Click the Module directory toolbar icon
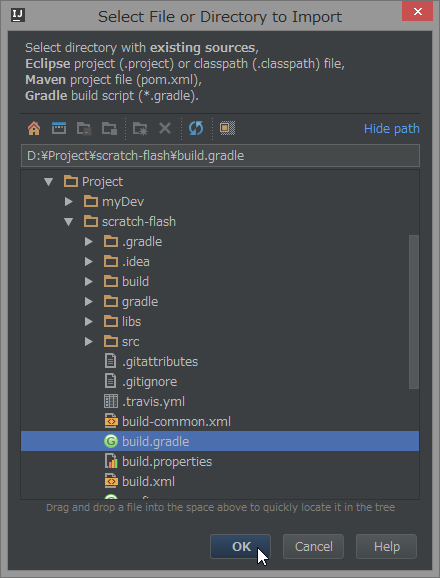Screen dimensions: 440x578 [x=109, y=128]
